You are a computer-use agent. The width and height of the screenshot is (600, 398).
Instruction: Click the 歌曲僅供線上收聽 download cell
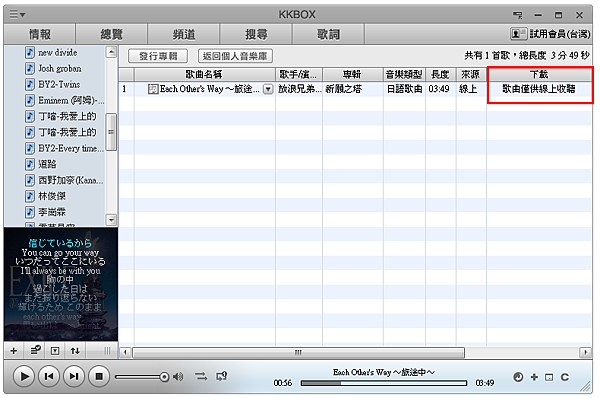click(539, 89)
